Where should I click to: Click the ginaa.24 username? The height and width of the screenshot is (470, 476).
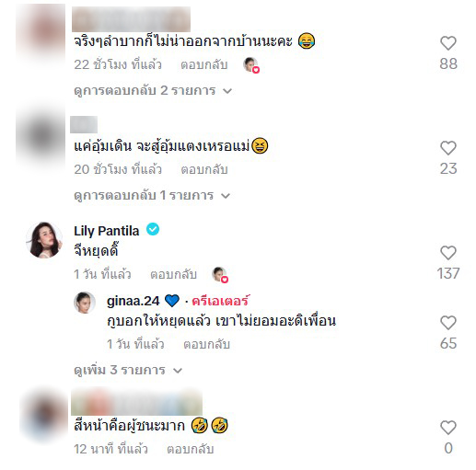[133, 301]
